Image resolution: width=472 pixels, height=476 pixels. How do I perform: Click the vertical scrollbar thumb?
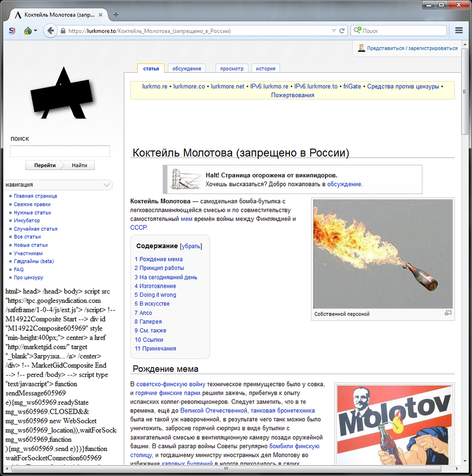coord(465,92)
